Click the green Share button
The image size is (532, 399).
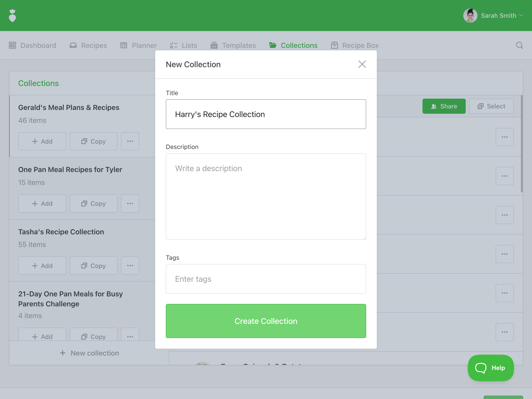click(444, 106)
